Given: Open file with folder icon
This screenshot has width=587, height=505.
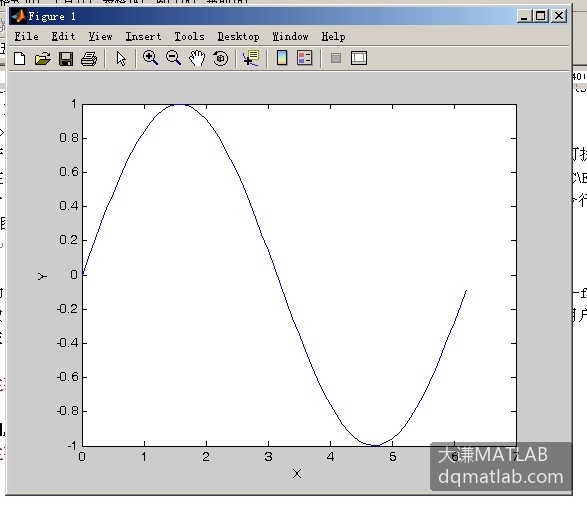Looking at the screenshot, I should tap(43, 59).
